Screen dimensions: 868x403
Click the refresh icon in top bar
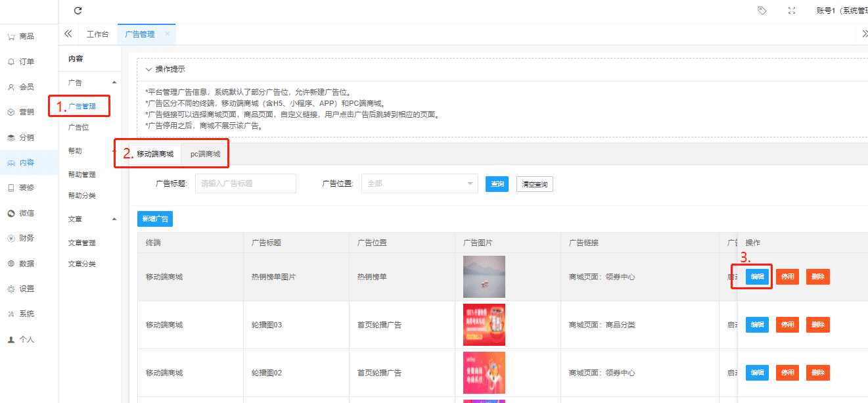(78, 11)
